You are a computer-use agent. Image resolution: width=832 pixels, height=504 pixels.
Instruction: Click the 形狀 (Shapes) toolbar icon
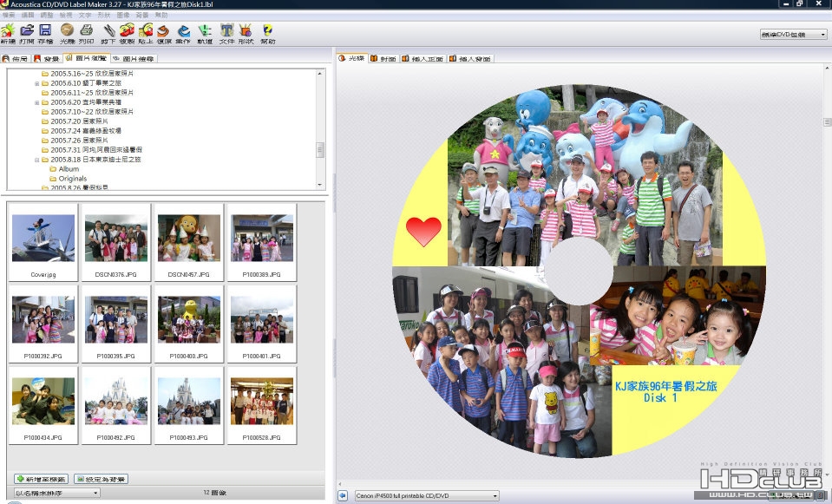pyautogui.click(x=246, y=33)
